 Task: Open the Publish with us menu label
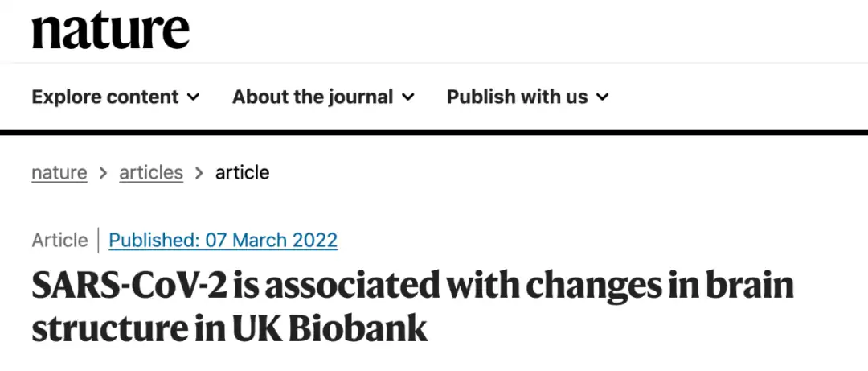517,97
